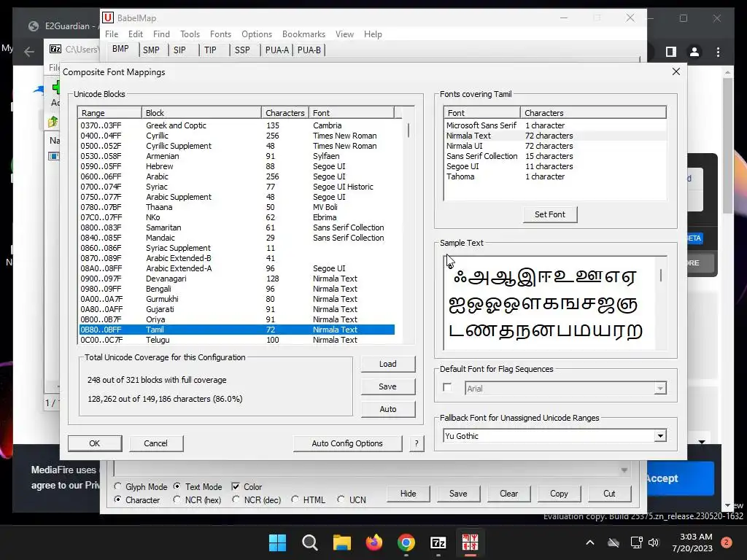Open Edit menu in BabelMap

coord(135,34)
